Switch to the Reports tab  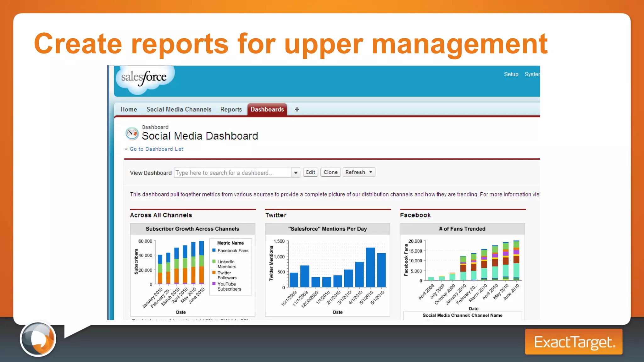pos(231,109)
